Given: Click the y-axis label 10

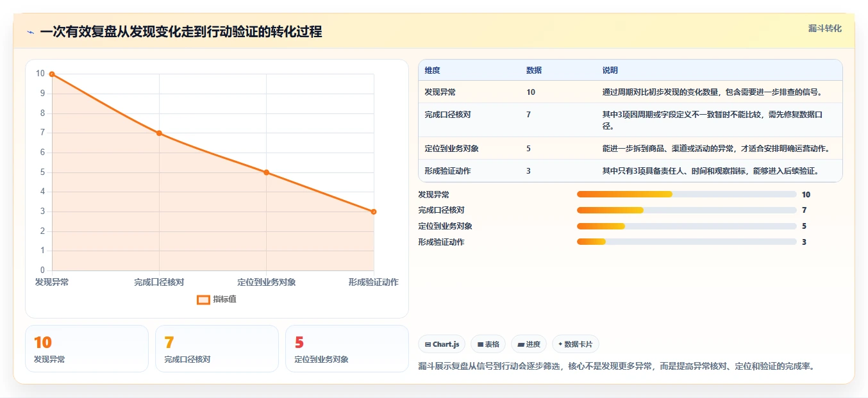Looking at the screenshot, I should (x=40, y=74).
